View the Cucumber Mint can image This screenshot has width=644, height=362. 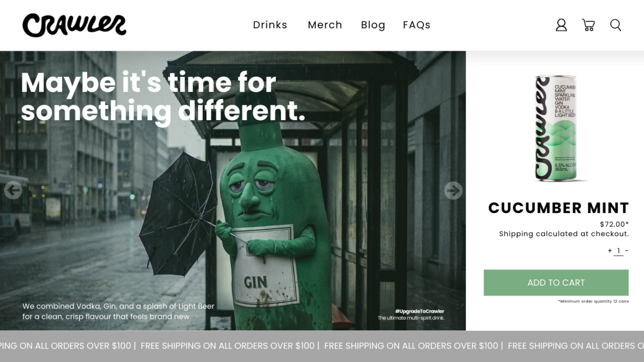(556, 128)
